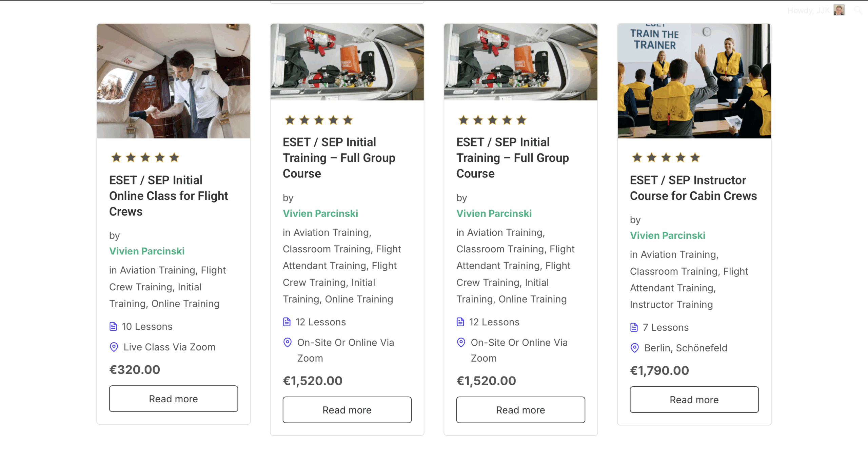Click Vivien Parcinski on the Flight Crews card
This screenshot has height=462, width=868.
[x=147, y=251]
